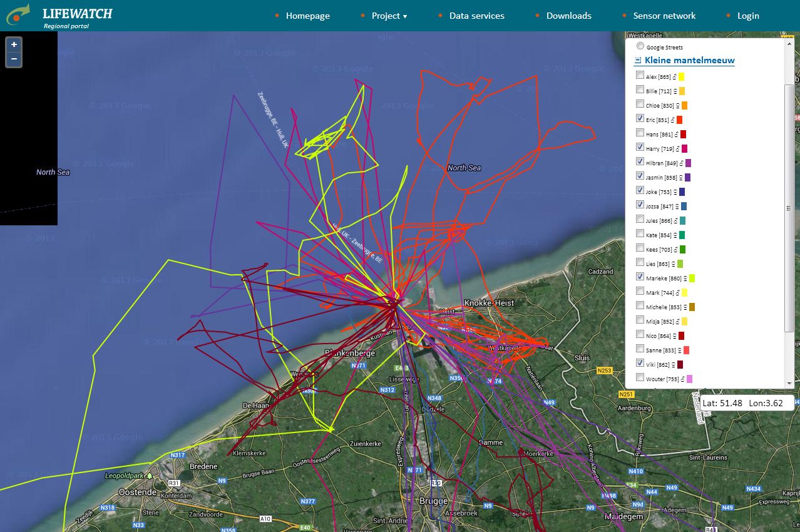This screenshot has width=800, height=532.
Task: Click the male gender symbol next to Alex
Action: pyautogui.click(x=674, y=77)
